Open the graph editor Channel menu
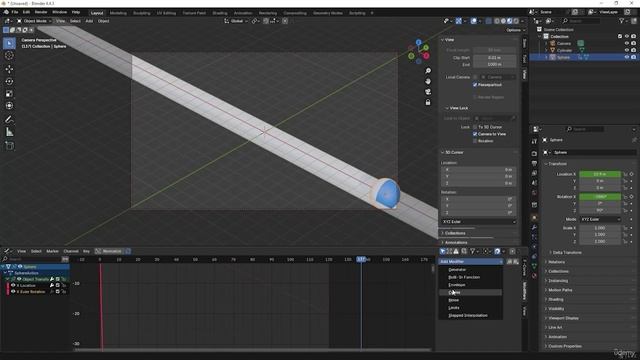This screenshot has height=360, width=640. pyautogui.click(x=71, y=251)
